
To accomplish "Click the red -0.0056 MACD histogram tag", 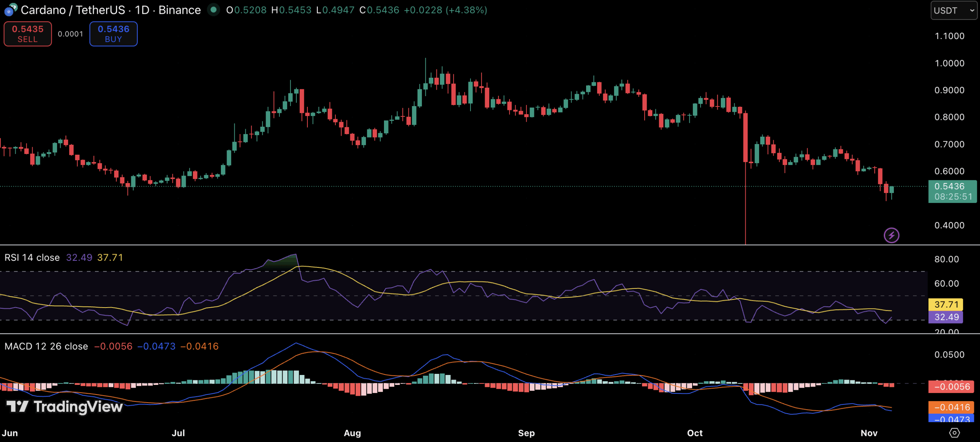I will tap(951, 387).
